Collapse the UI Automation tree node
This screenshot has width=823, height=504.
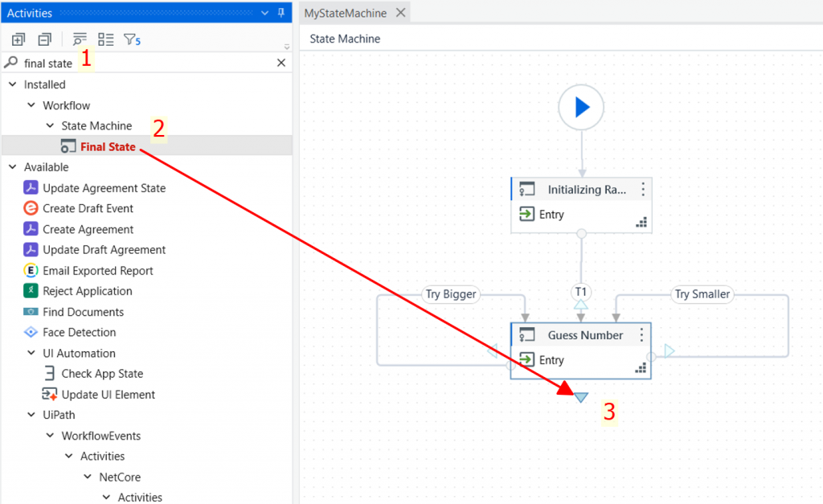[31, 354]
